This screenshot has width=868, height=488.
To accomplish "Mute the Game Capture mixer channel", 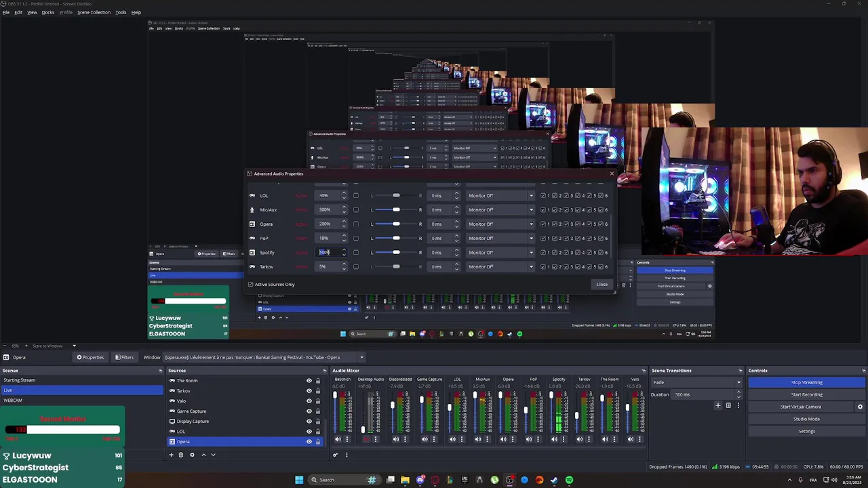I will click(425, 439).
